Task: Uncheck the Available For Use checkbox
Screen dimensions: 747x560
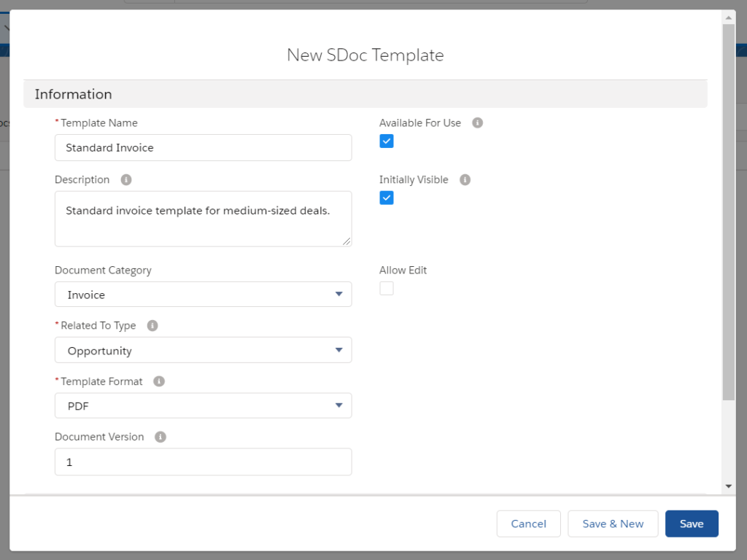Action: 387,141
